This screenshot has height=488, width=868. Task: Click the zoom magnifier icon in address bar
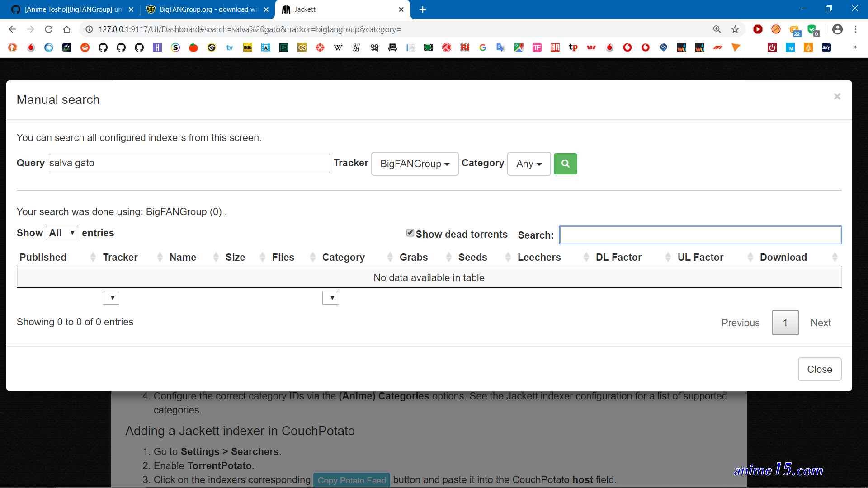coord(717,29)
